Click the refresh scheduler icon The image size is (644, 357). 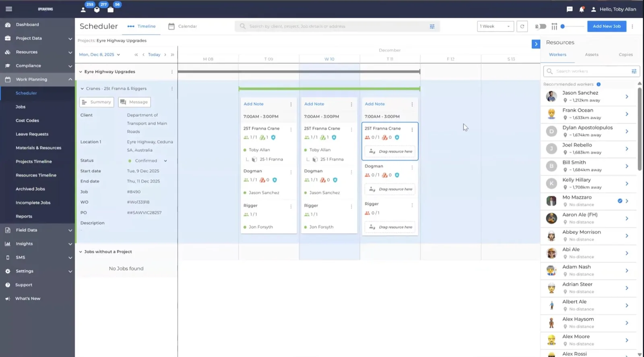coord(522,26)
